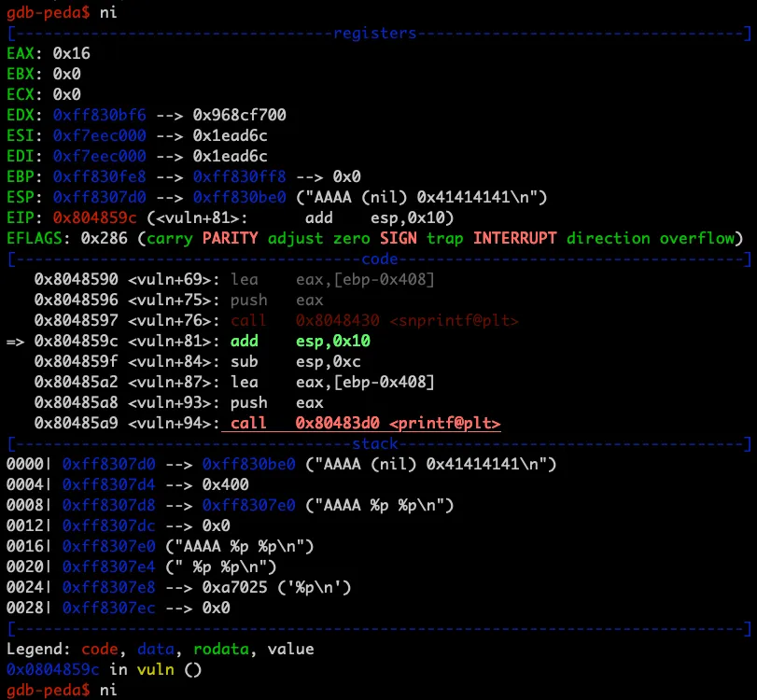Select EBP address 0xff830fe8
The width and height of the screenshot is (757, 700).
point(100,176)
